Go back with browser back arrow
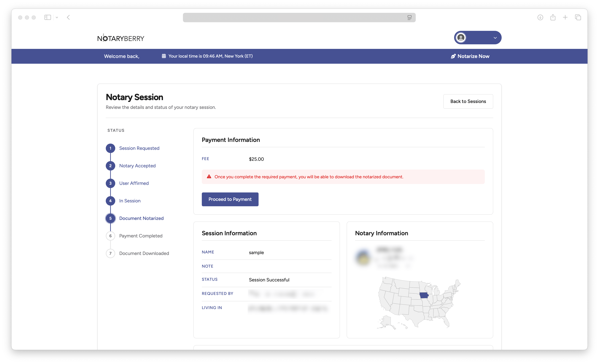 68,17
